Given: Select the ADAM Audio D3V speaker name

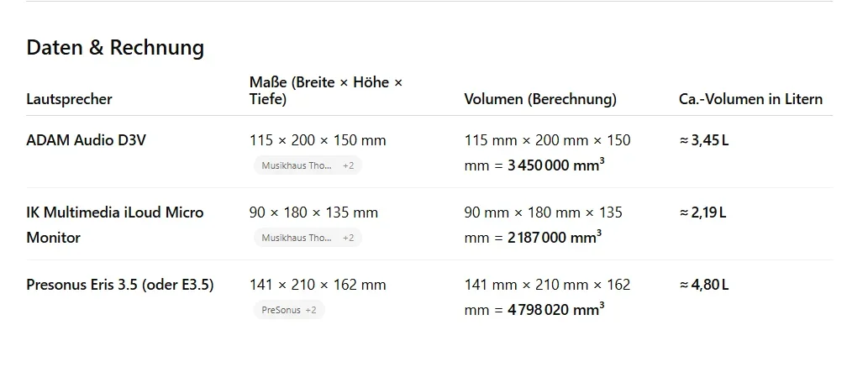Looking at the screenshot, I should tap(86, 140).
